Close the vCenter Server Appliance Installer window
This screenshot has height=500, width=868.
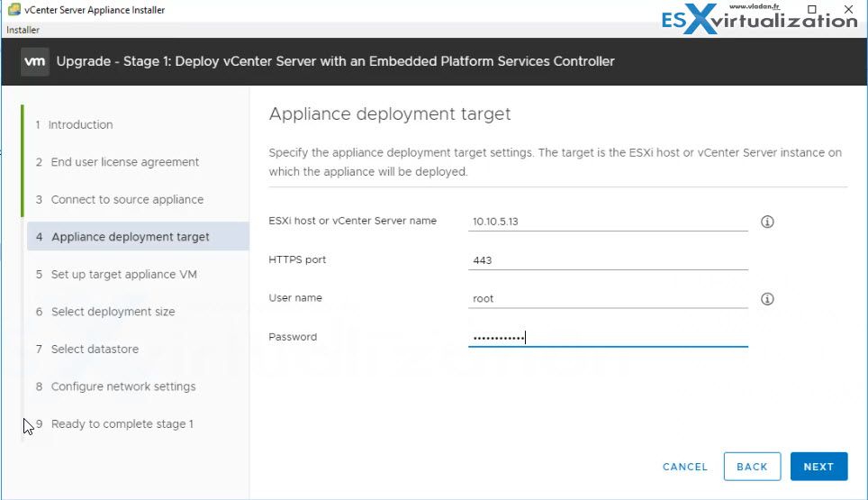(x=848, y=9)
